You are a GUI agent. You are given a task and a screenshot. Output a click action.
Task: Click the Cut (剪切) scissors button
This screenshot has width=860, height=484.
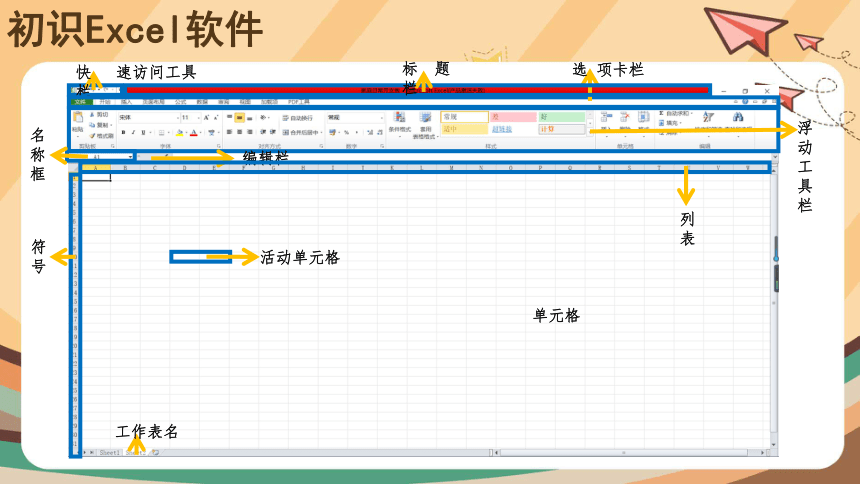pyautogui.click(x=100, y=115)
